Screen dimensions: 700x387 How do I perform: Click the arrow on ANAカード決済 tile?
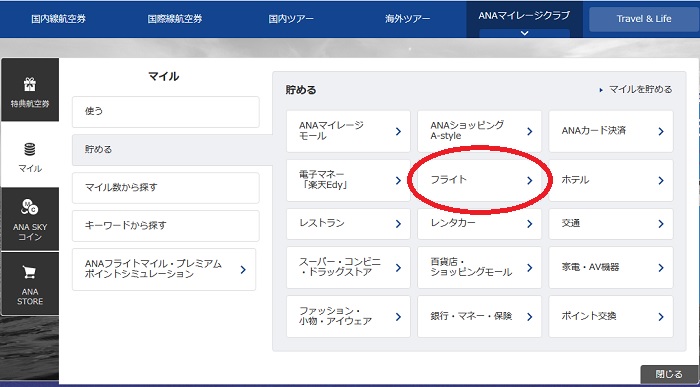pyautogui.click(x=661, y=131)
